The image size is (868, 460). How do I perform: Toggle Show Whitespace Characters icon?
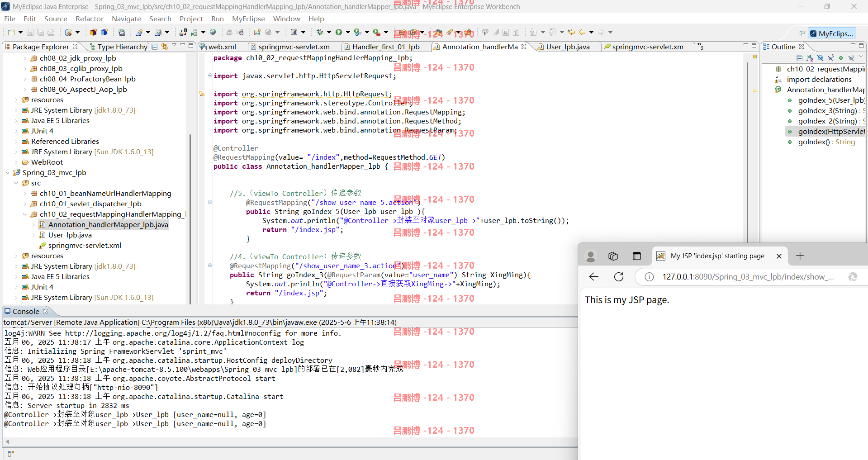click(x=516, y=32)
